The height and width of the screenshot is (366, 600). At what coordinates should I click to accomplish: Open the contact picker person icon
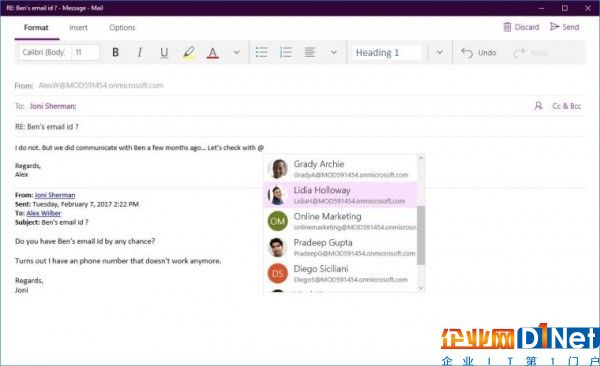pos(538,106)
